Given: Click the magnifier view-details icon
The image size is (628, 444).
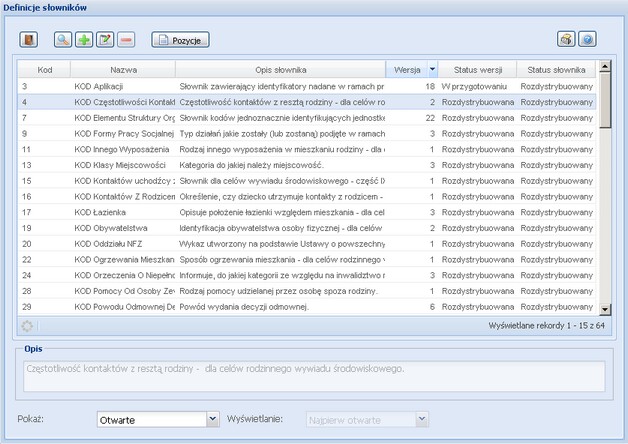Looking at the screenshot, I should (x=63, y=40).
